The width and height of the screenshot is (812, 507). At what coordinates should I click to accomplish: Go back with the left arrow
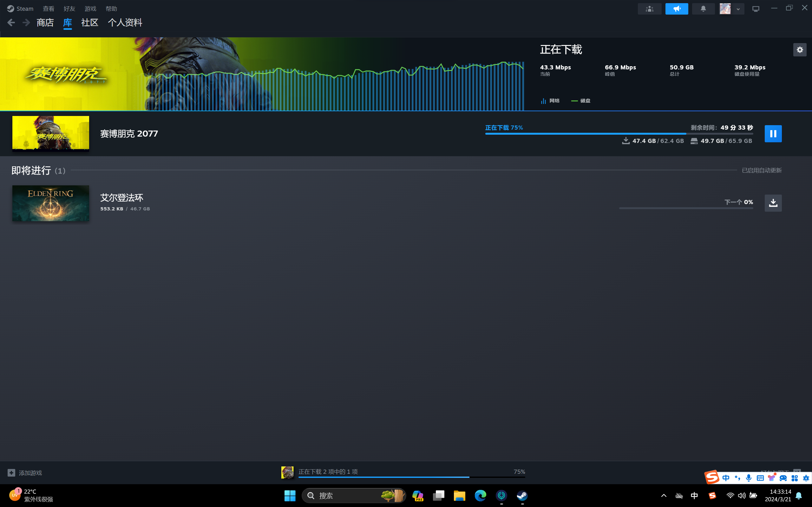[x=11, y=22]
